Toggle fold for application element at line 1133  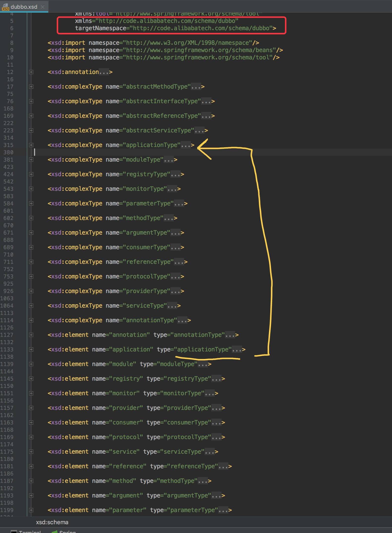tap(31, 349)
